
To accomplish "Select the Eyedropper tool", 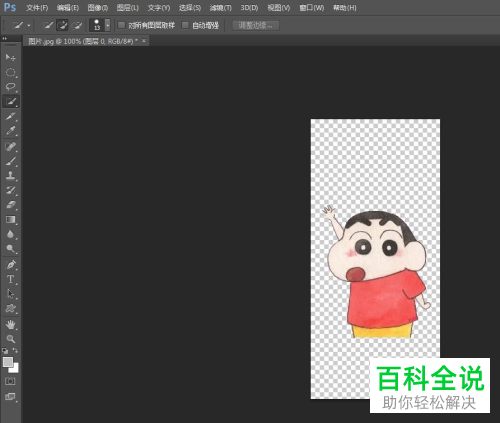I will tap(10, 131).
